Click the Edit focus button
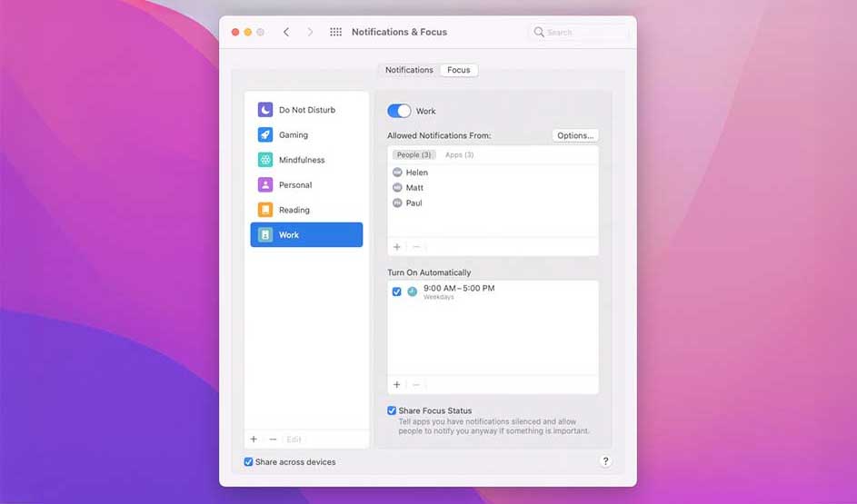The width and height of the screenshot is (857, 504). 294,439
